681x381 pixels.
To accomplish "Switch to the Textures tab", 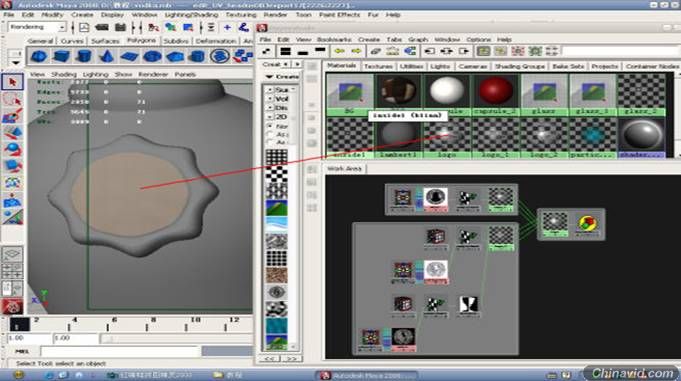I will coord(378,66).
